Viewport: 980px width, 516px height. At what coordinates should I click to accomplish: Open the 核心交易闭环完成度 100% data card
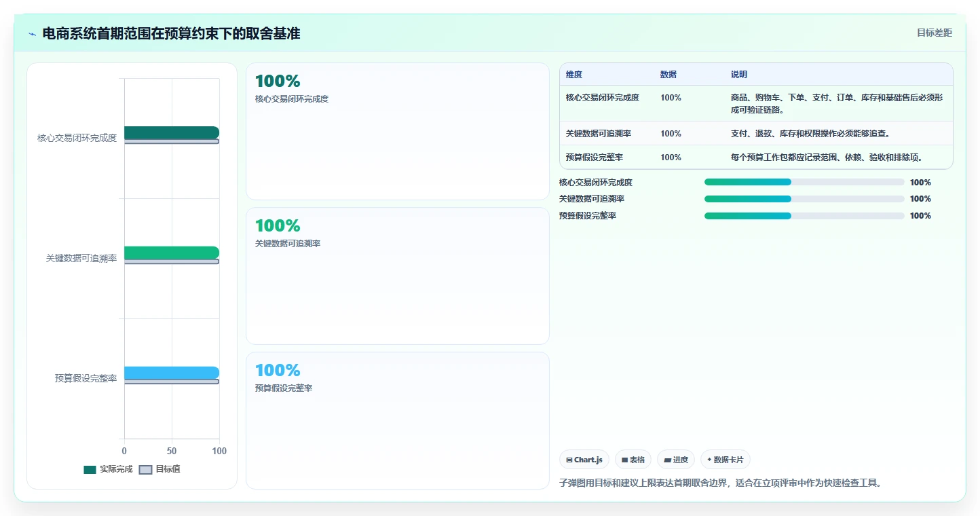pos(398,132)
